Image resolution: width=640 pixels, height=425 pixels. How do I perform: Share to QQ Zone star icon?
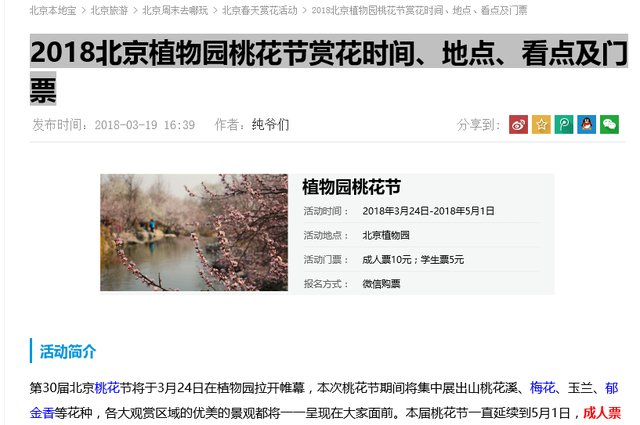click(x=541, y=125)
